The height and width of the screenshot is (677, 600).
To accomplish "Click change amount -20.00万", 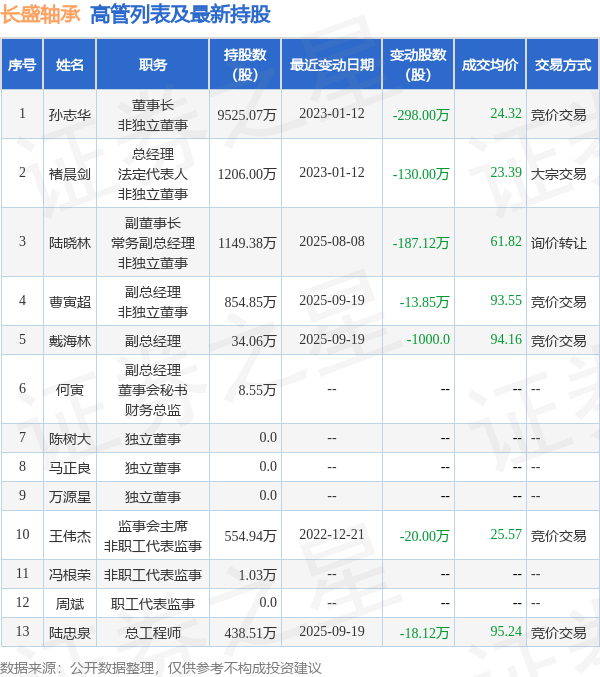I will click(x=424, y=536).
